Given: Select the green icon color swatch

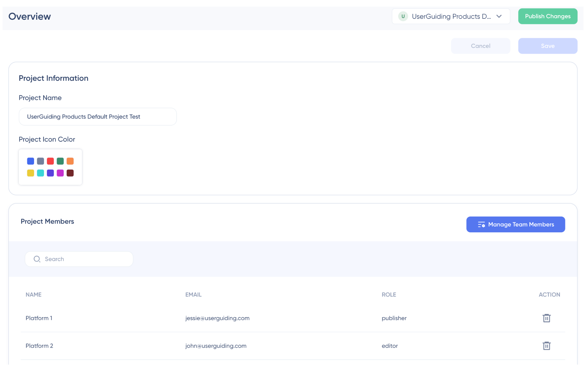Looking at the screenshot, I should (60, 161).
